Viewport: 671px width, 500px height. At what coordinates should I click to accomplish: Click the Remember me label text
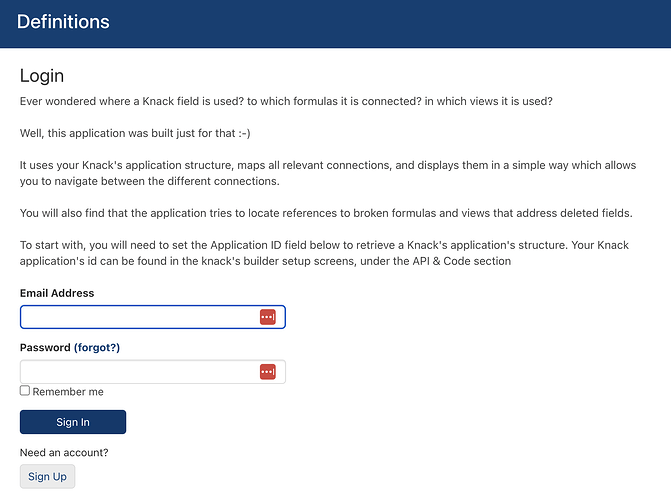pyautogui.click(x=68, y=392)
